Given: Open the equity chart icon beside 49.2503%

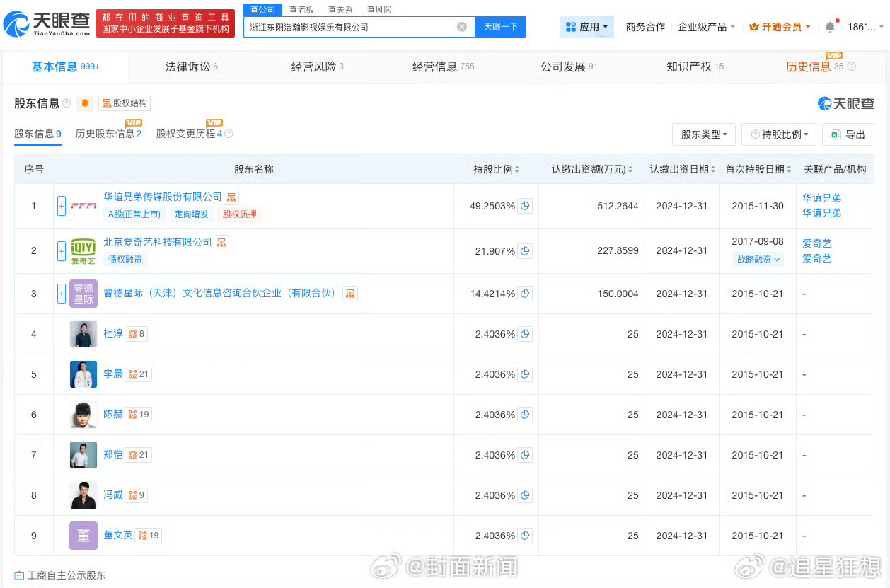Looking at the screenshot, I should 524,206.
